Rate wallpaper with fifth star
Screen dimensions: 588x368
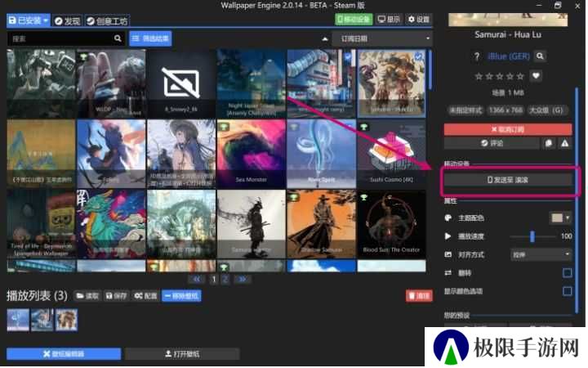(519, 76)
